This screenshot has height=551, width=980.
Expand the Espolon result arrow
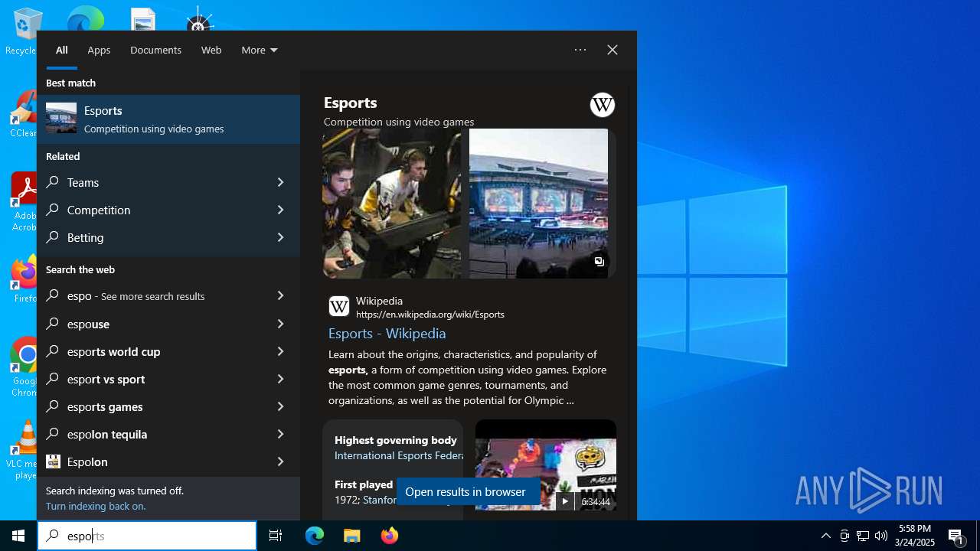(x=280, y=461)
